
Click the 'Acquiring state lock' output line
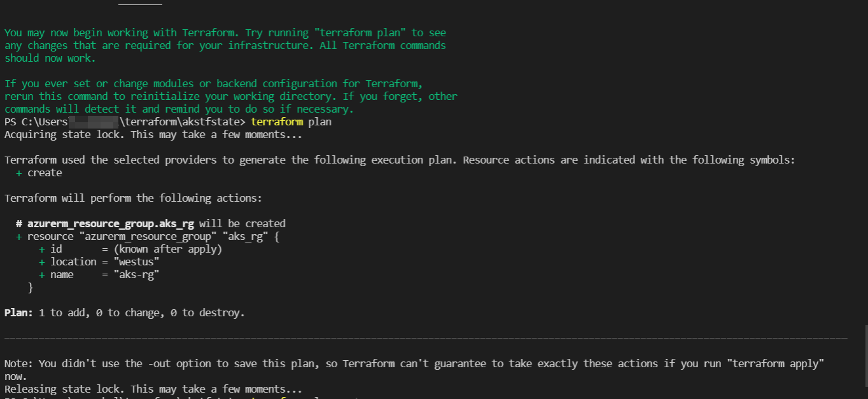[153, 134]
